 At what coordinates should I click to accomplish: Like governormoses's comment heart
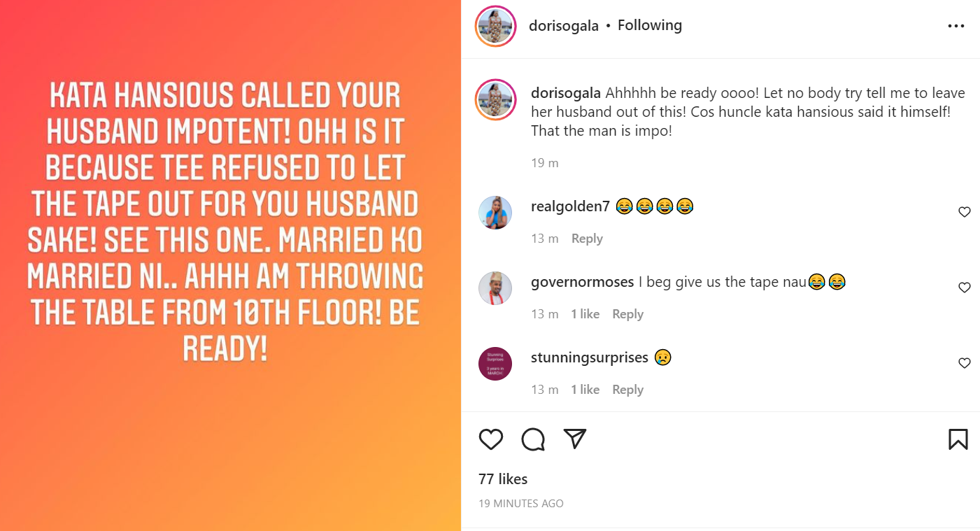coord(964,288)
